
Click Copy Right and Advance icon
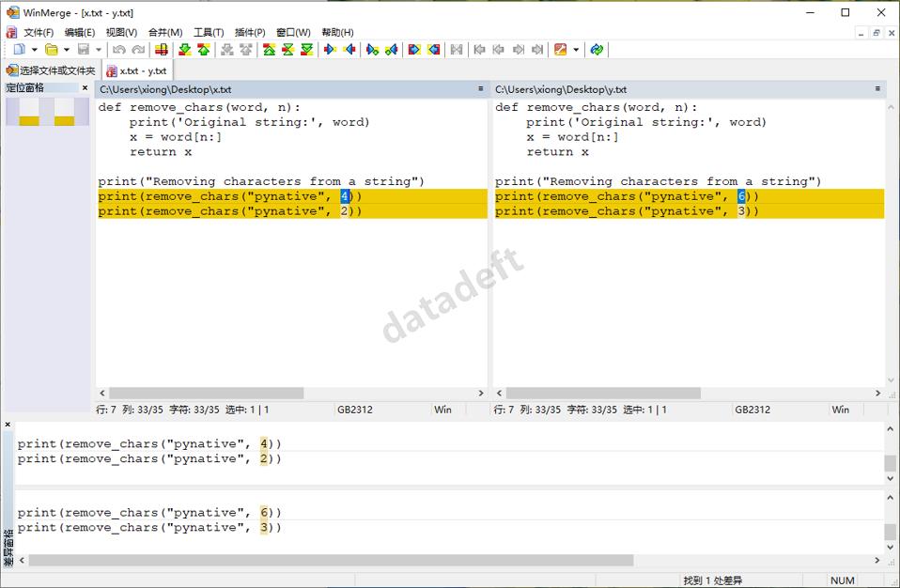[373, 50]
